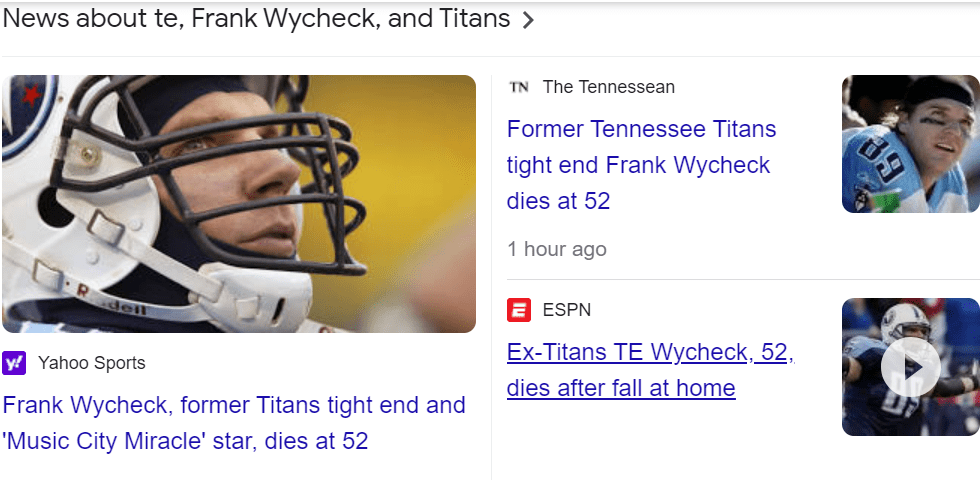Click The Tennessean TN logo icon
Screen dimensions: 980x480
coord(518,87)
